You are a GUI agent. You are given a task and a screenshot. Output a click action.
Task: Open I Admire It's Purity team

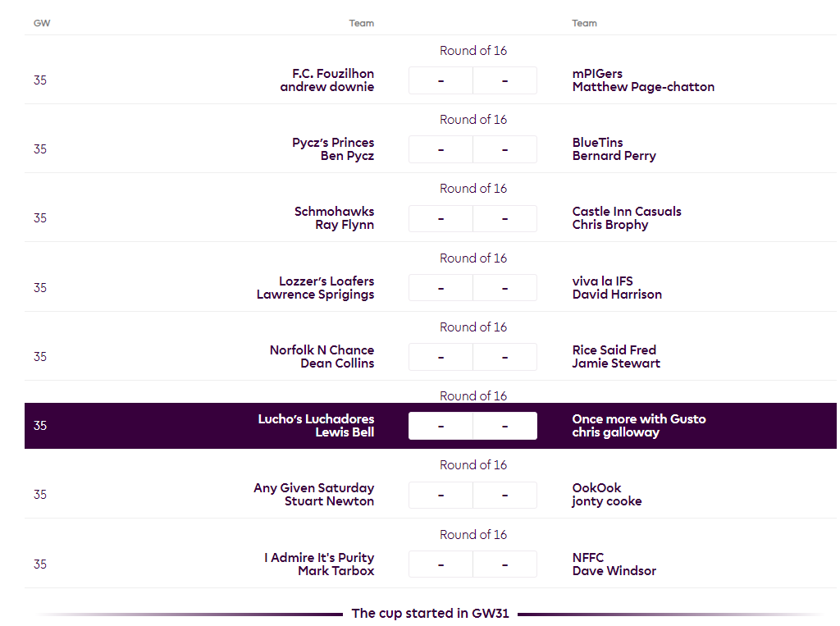[x=318, y=558]
